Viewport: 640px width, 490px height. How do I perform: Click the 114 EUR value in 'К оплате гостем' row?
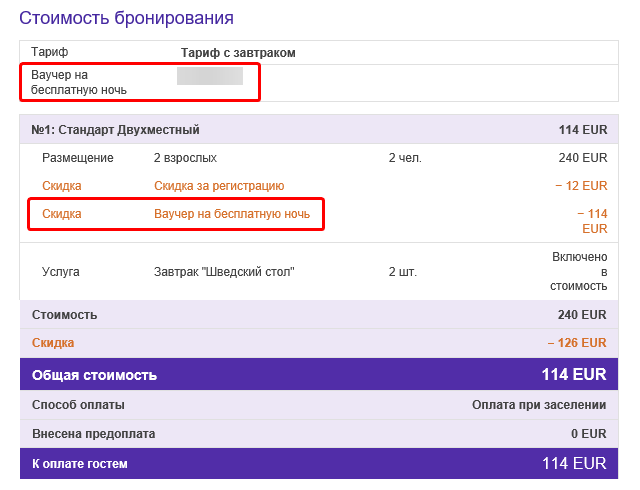pyautogui.click(x=574, y=463)
